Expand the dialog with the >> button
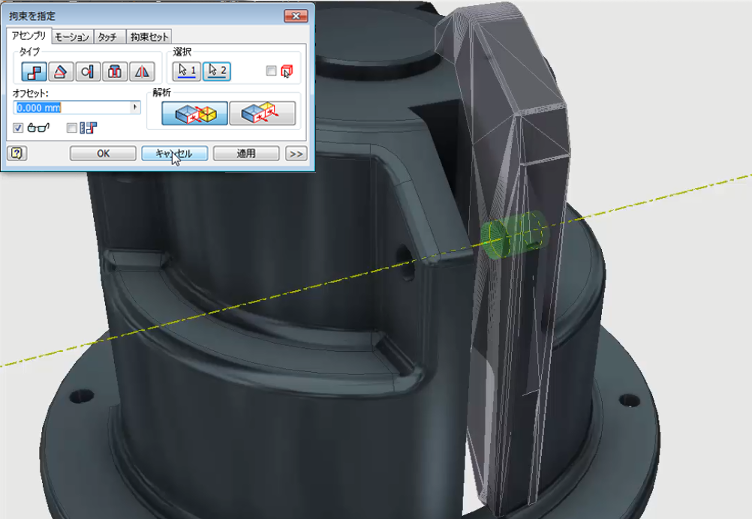The image size is (752, 519). tap(296, 153)
